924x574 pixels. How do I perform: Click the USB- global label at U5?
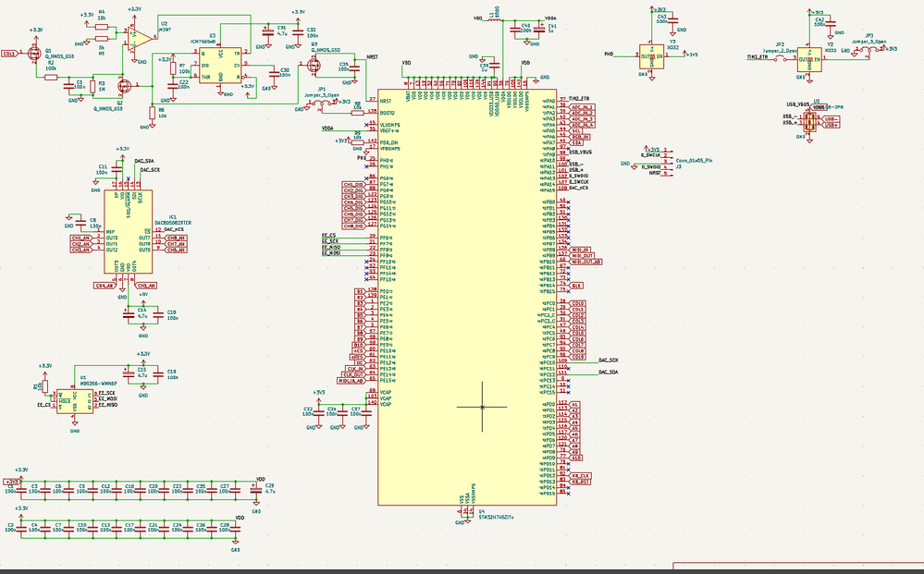tap(831, 119)
